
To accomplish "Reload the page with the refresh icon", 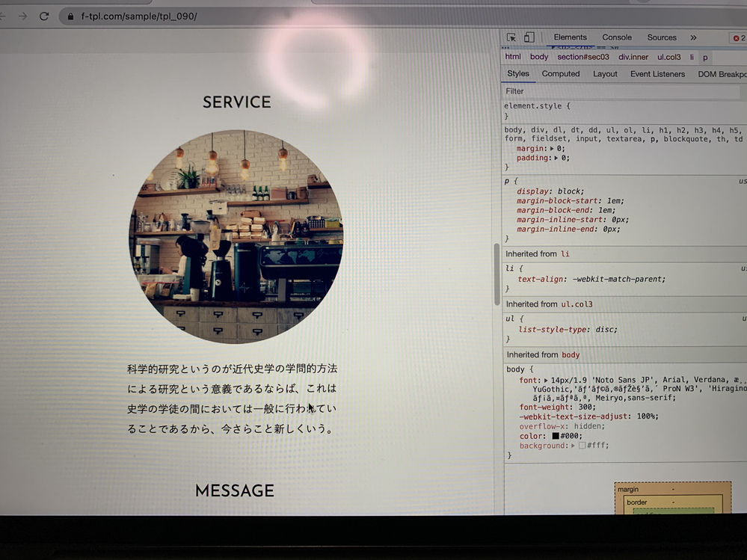I will (44, 16).
